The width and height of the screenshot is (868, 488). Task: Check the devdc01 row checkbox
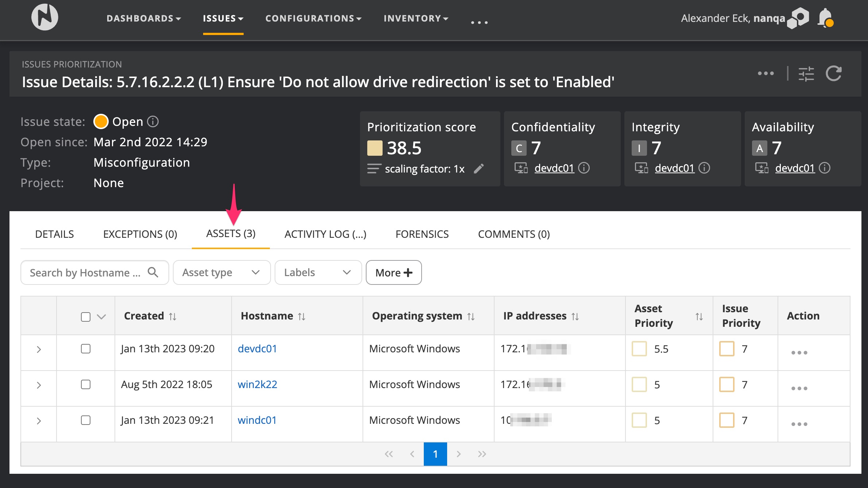(86, 349)
